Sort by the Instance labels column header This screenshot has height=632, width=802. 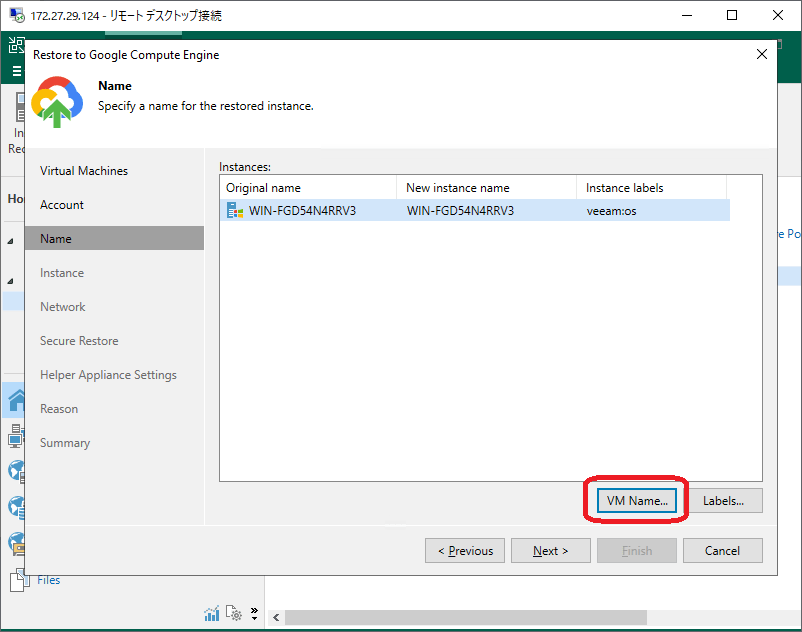[652, 188]
